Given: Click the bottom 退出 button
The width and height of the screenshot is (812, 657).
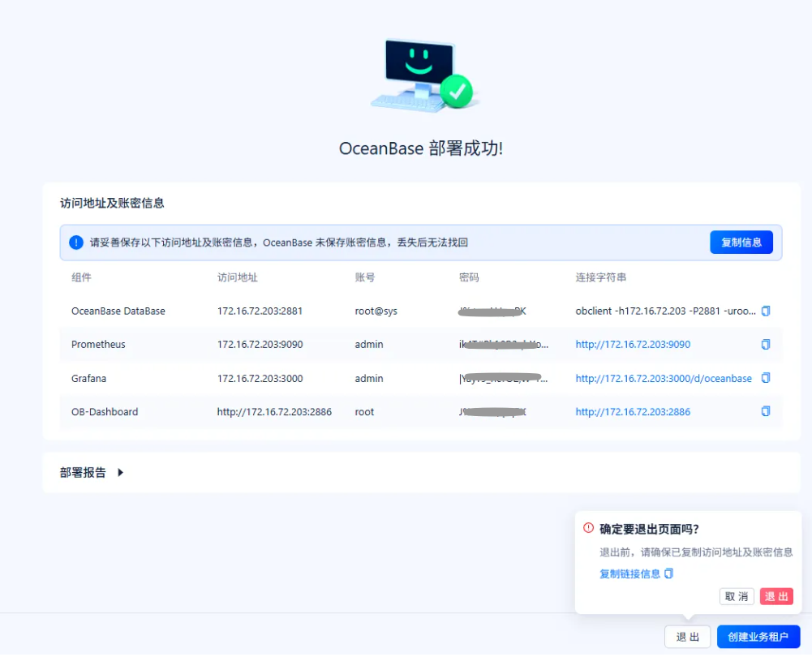Looking at the screenshot, I should pos(687,637).
